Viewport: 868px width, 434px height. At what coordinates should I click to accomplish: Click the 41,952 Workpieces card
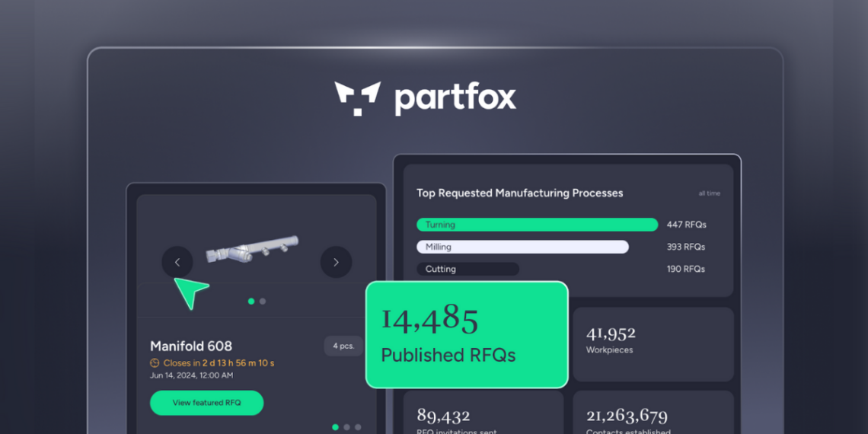click(653, 344)
